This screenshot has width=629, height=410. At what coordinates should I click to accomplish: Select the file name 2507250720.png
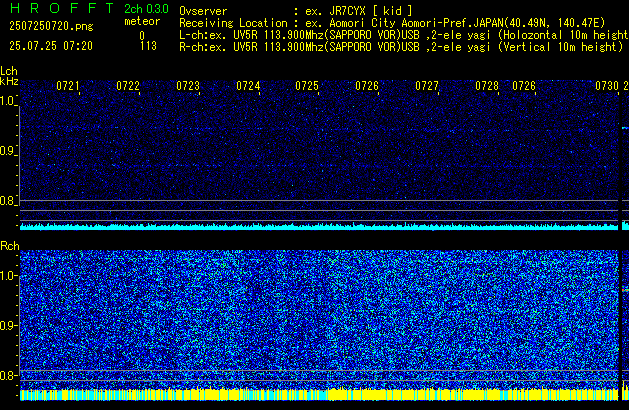pyautogui.click(x=51, y=26)
